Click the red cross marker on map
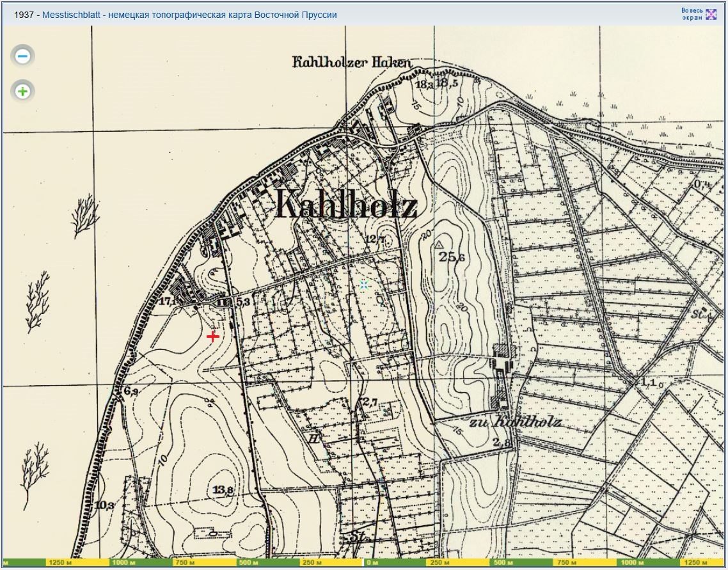728x570 pixels. point(213,336)
